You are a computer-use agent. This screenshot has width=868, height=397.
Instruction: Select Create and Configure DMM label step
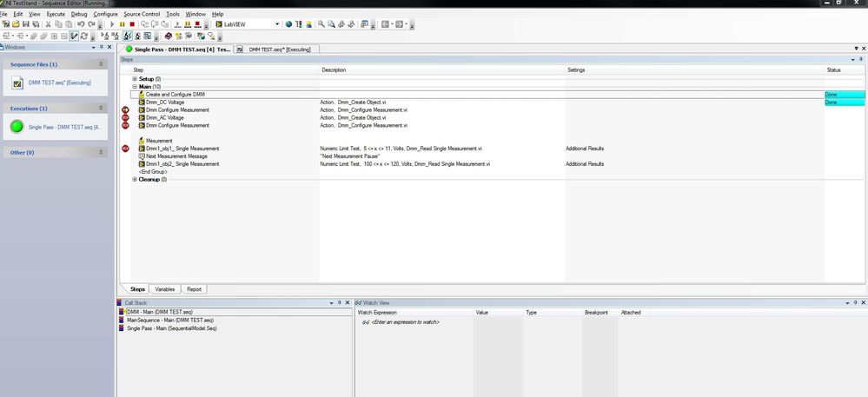(x=175, y=95)
